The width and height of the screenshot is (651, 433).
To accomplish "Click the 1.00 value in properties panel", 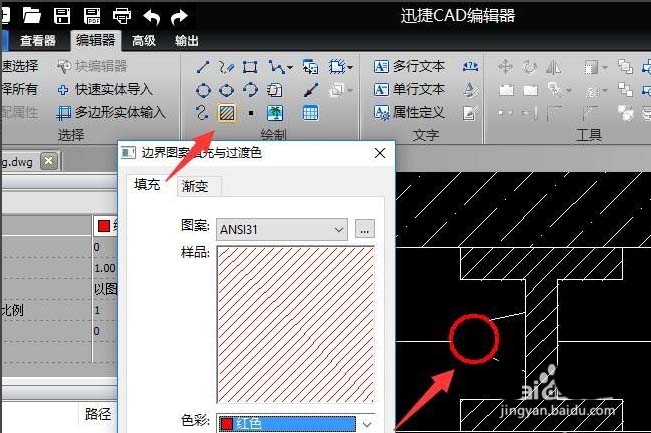I will 105,269.
